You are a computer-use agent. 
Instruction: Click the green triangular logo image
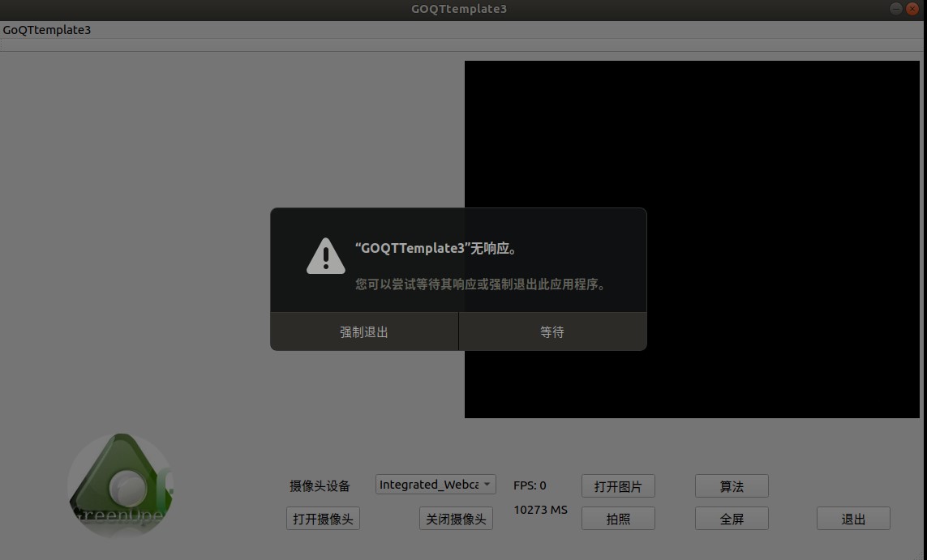pos(121,485)
